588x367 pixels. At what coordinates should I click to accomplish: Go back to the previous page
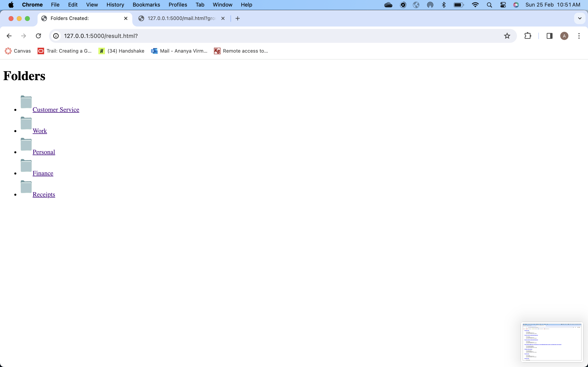coord(9,36)
